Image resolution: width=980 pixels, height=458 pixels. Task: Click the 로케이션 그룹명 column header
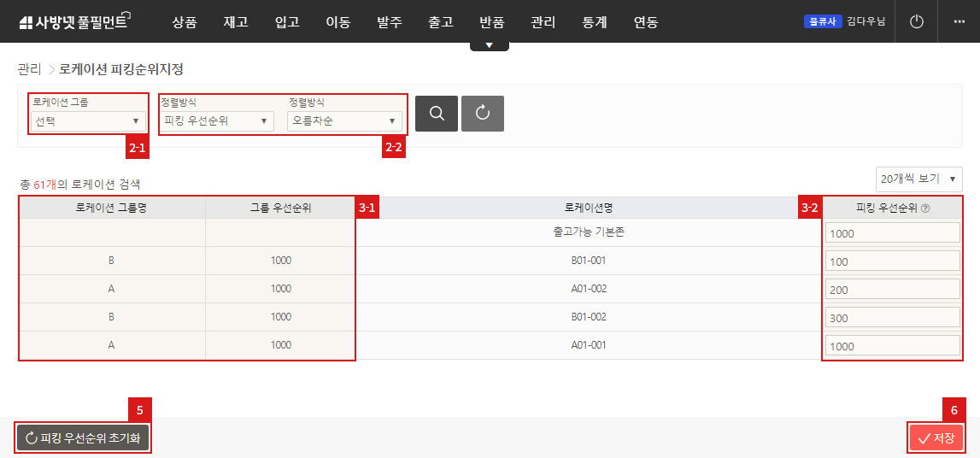pos(112,208)
